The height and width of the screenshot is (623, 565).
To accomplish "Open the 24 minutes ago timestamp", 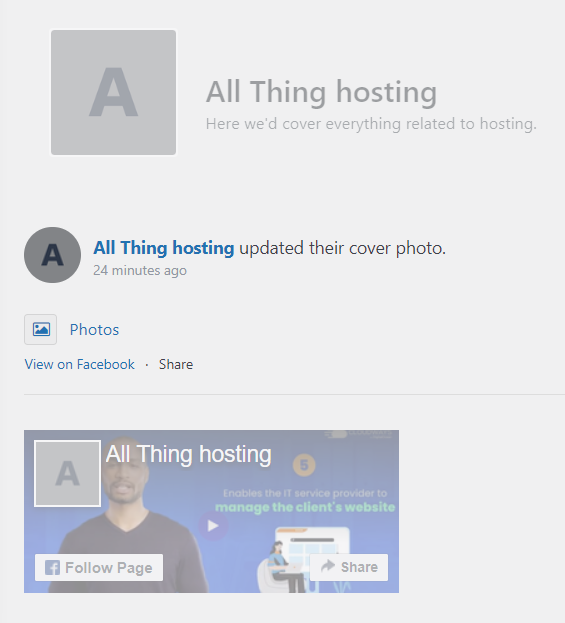I will coord(140,271).
